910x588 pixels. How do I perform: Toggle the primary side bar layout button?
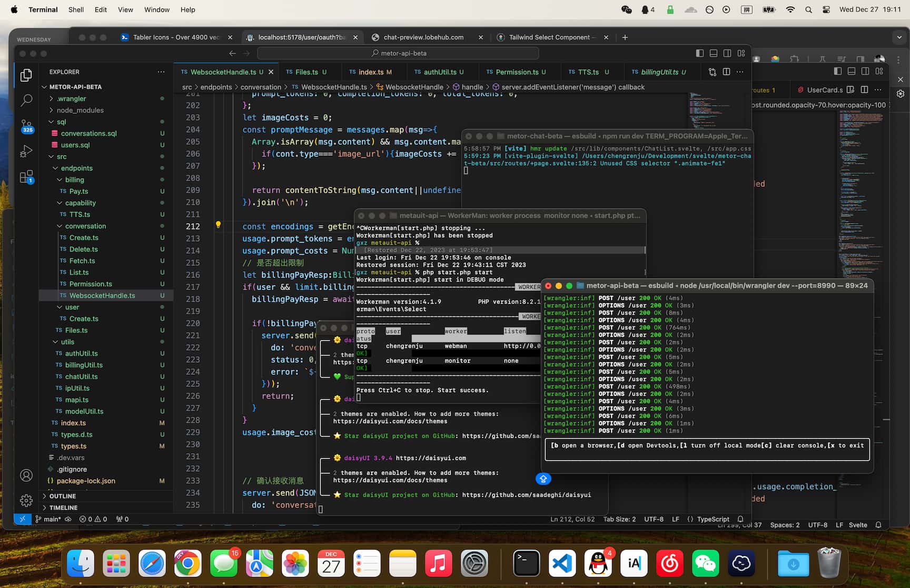click(x=699, y=53)
